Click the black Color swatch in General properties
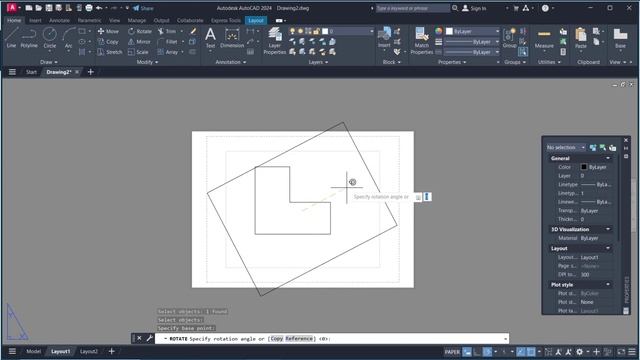 [584, 167]
